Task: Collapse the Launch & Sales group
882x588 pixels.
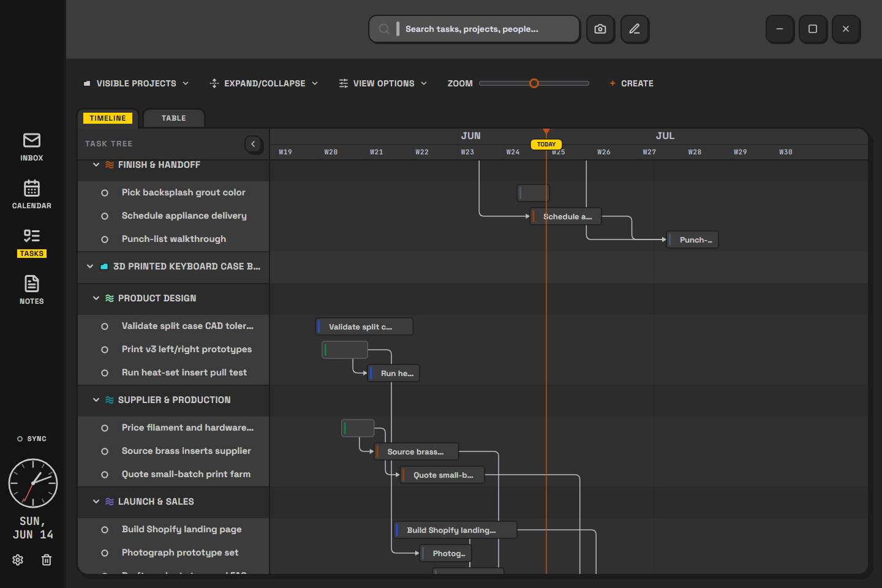Action: (x=96, y=502)
